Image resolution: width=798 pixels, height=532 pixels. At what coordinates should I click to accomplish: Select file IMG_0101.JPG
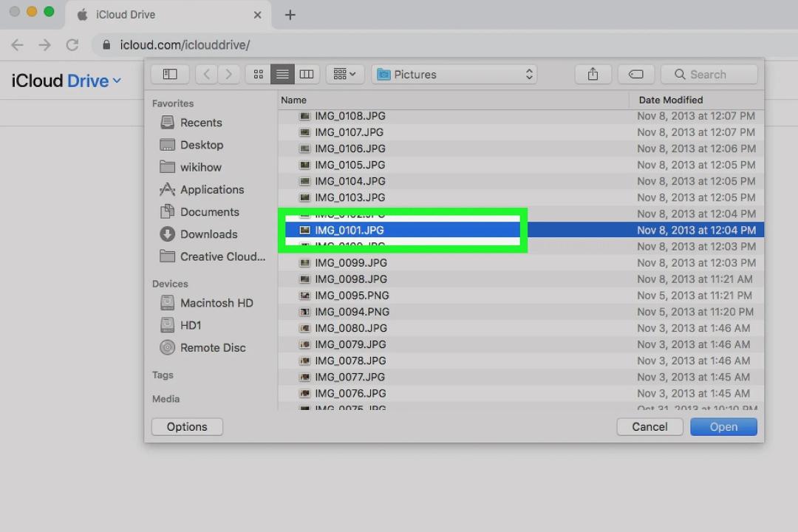tap(521, 230)
